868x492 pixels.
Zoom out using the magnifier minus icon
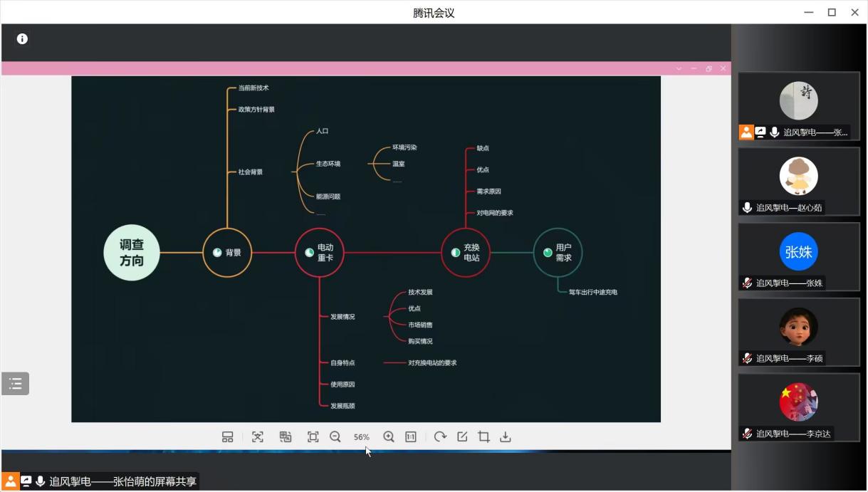(335, 437)
